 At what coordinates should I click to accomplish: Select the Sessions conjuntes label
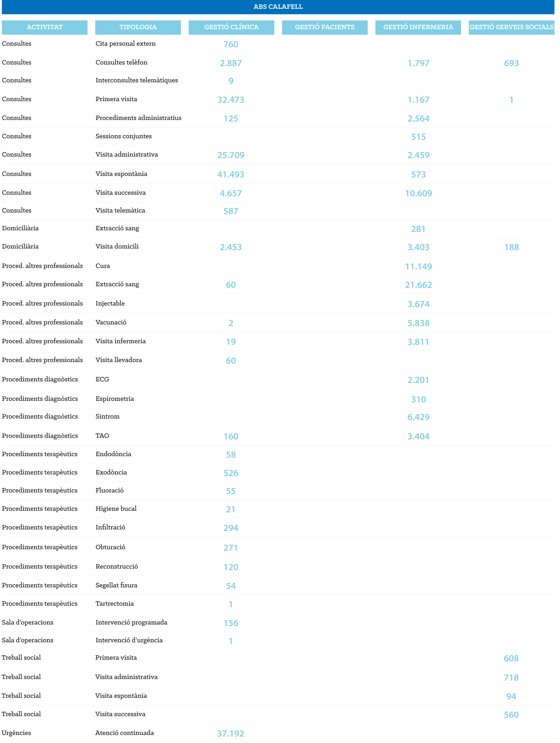[x=124, y=136]
